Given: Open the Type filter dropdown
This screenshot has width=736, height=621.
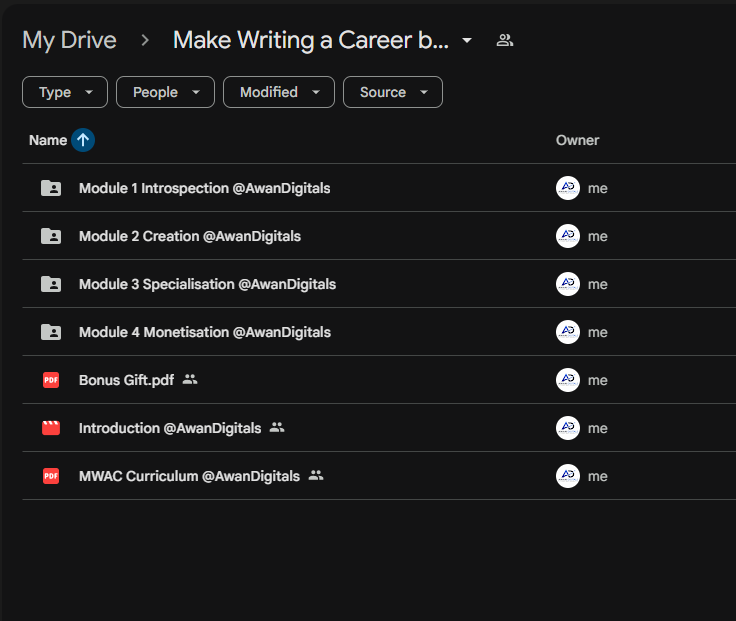Looking at the screenshot, I should pos(65,92).
